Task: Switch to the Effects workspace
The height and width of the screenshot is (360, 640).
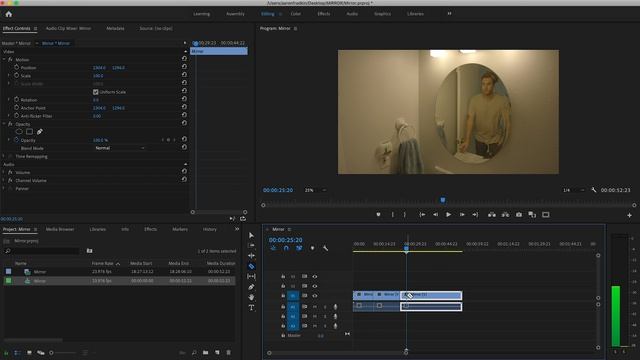Action: pyautogui.click(x=324, y=14)
